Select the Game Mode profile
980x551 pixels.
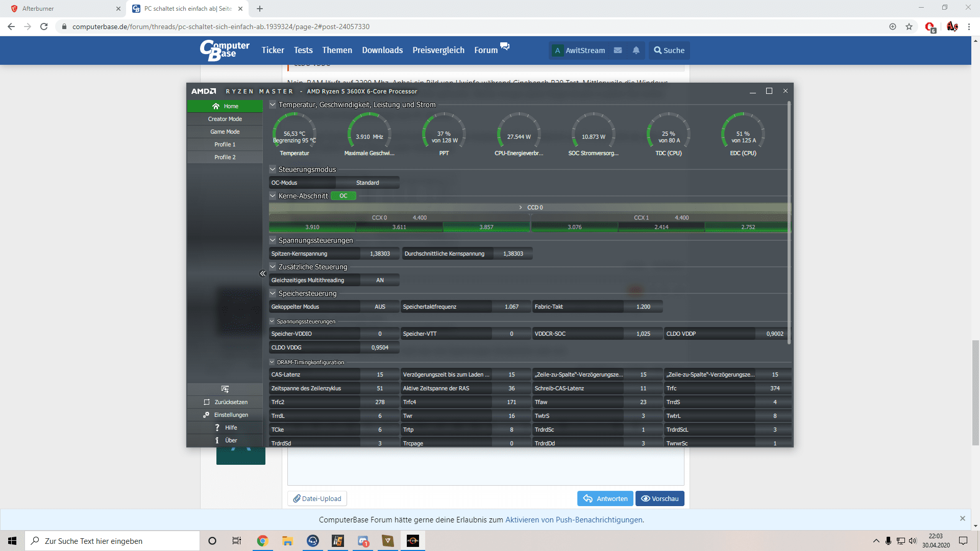225,132
